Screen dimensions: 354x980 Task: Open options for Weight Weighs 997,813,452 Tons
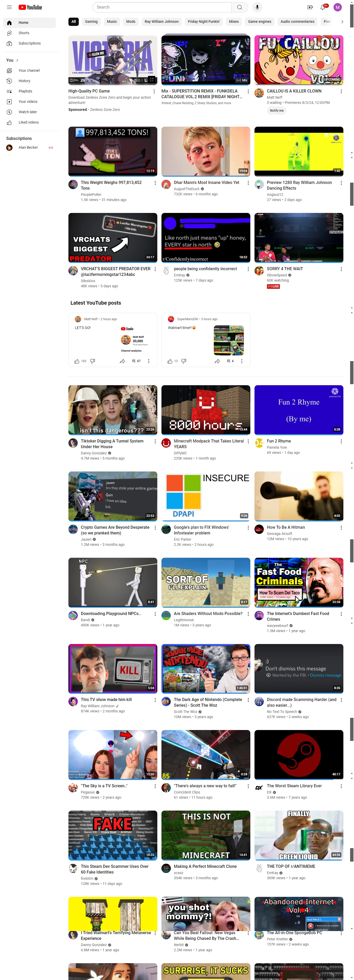click(154, 183)
